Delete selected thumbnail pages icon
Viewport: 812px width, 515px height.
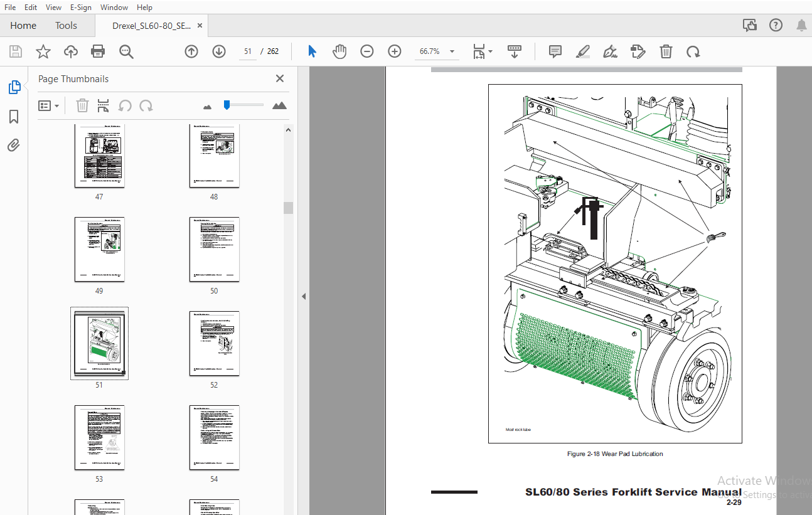(82, 105)
